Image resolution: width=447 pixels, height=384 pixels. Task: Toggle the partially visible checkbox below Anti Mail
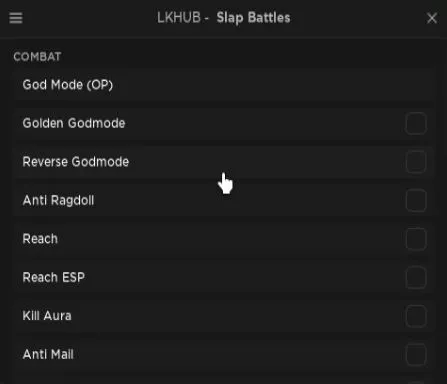click(x=416, y=382)
